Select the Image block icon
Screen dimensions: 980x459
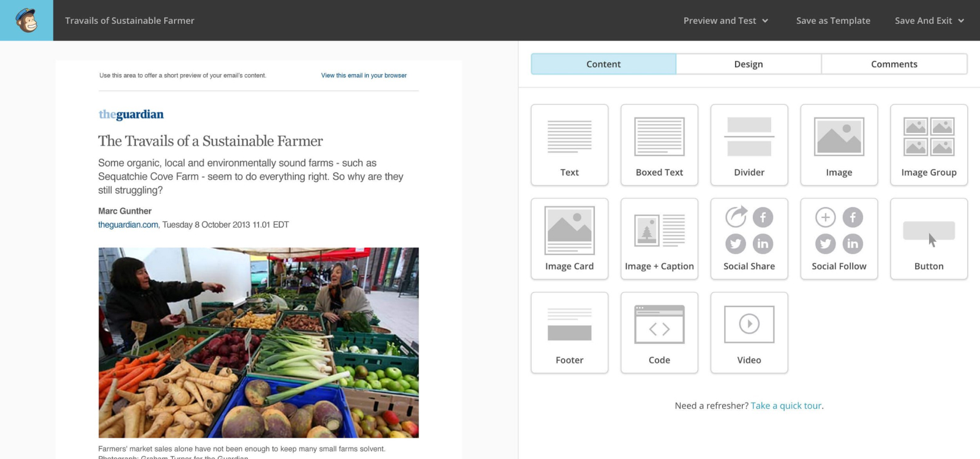(839, 137)
